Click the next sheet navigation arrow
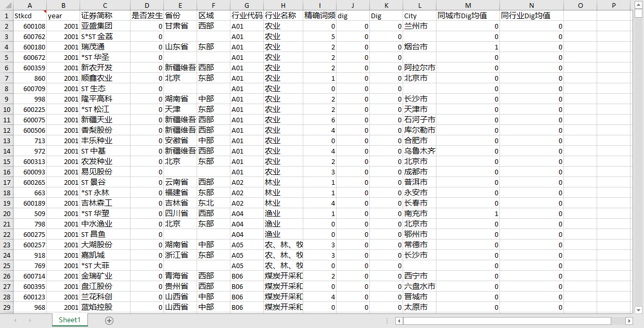The width and height of the screenshot is (644, 328). click(30, 320)
